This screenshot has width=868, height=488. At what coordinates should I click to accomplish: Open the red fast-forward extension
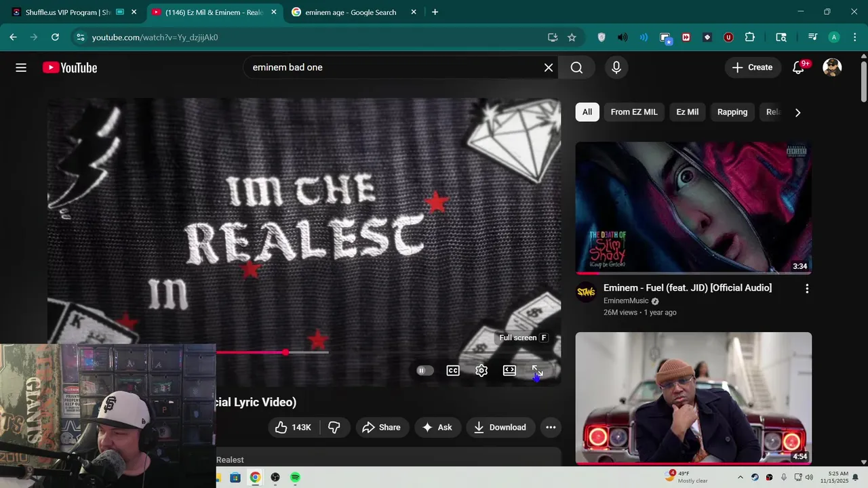tap(686, 37)
